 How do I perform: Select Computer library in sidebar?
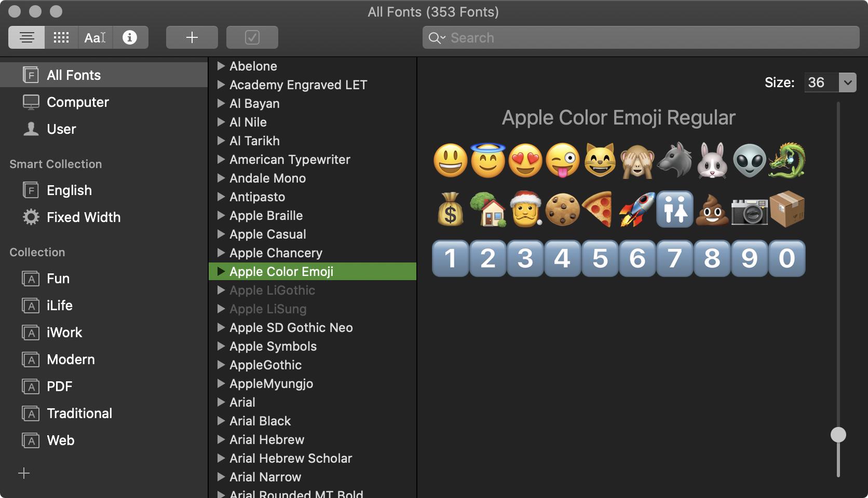point(104,102)
